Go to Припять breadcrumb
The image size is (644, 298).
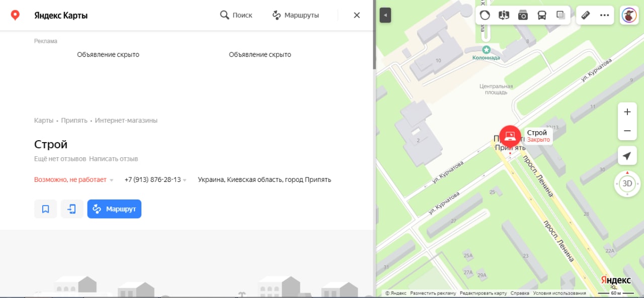click(x=74, y=121)
